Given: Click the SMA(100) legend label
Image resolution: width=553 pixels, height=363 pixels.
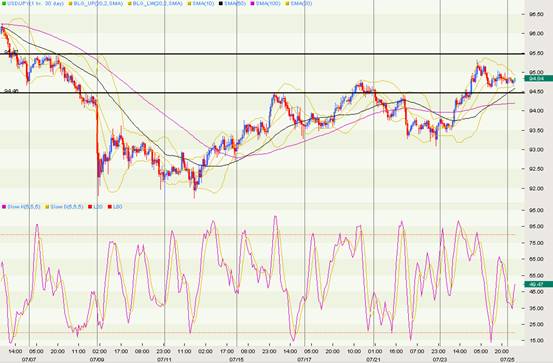Looking at the screenshot, I should point(268,4).
